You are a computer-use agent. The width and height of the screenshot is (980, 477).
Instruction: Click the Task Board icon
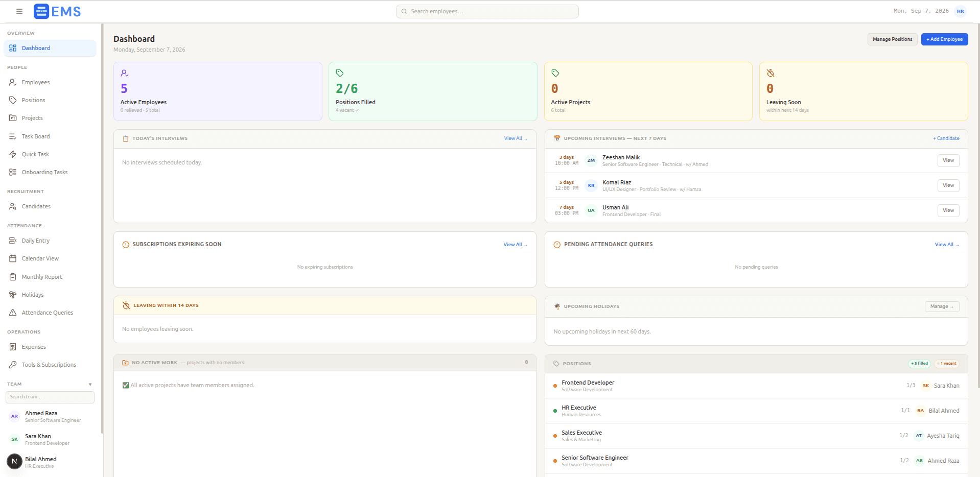[13, 136]
